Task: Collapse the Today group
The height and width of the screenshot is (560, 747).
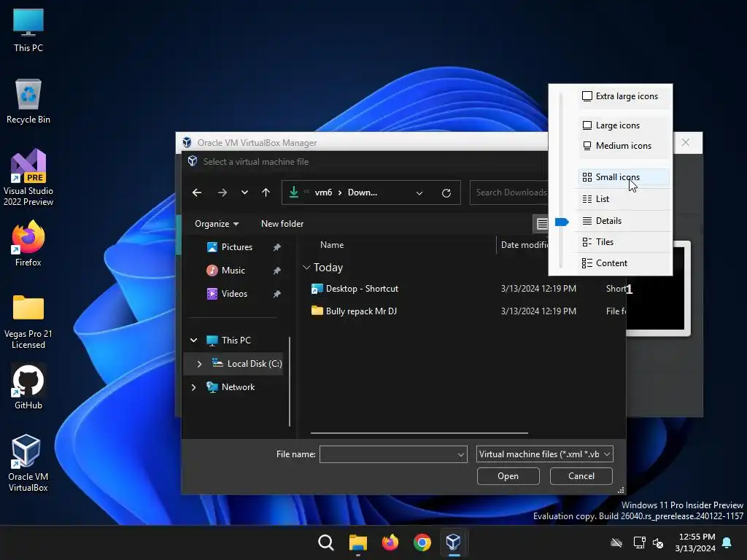Action: (x=306, y=268)
